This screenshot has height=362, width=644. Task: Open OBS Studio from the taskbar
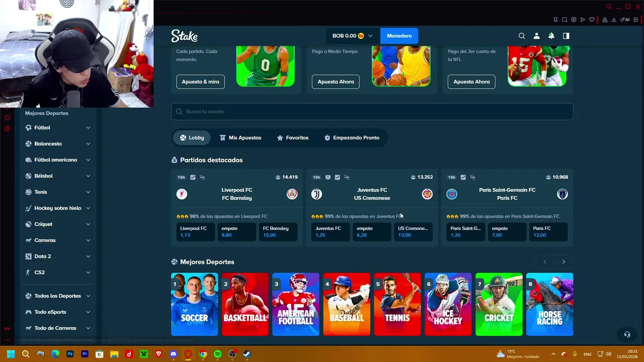(232, 354)
